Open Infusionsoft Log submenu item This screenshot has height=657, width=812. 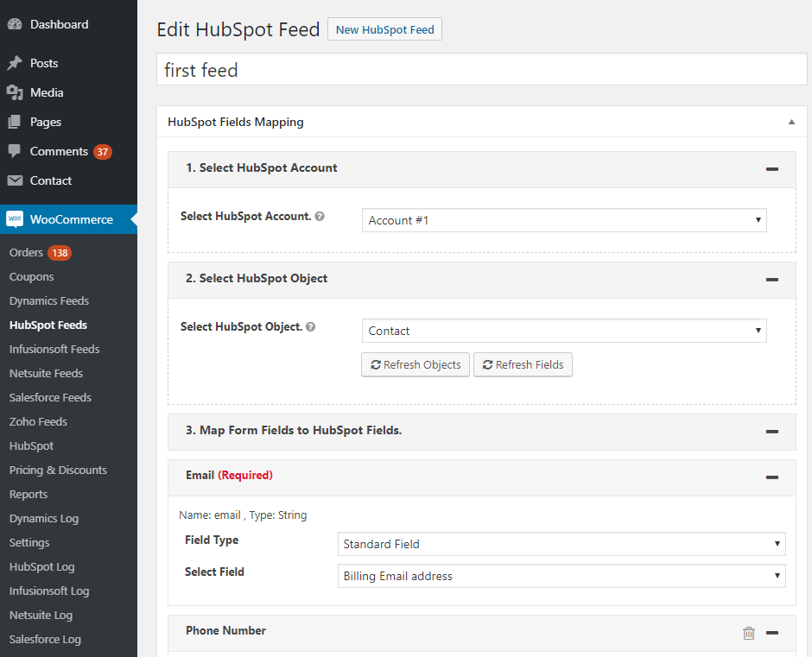(49, 591)
